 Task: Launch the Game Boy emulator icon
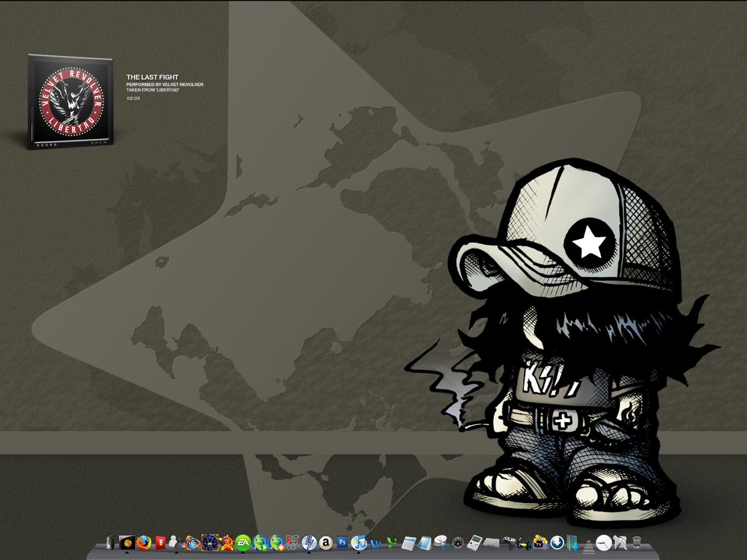tap(474, 543)
